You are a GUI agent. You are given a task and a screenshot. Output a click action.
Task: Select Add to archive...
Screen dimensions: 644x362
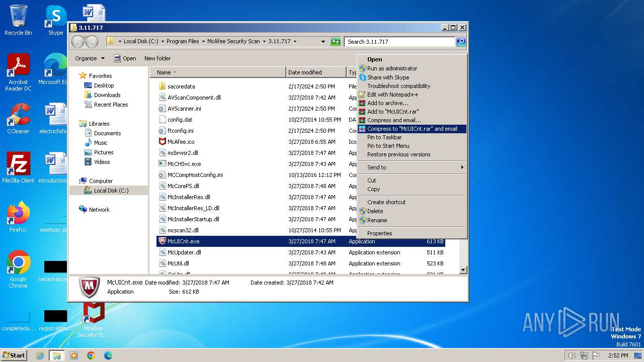point(412,103)
